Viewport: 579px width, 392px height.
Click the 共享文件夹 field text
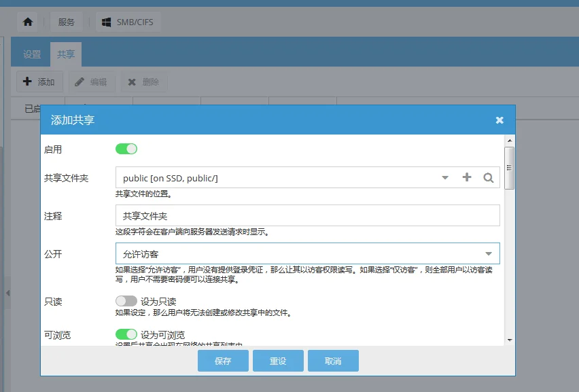(x=170, y=178)
